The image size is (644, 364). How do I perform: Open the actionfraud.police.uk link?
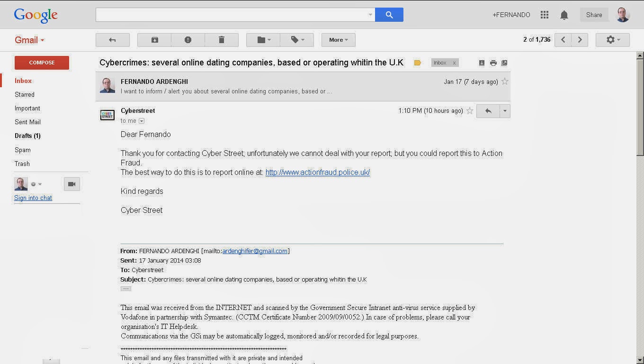point(318,172)
